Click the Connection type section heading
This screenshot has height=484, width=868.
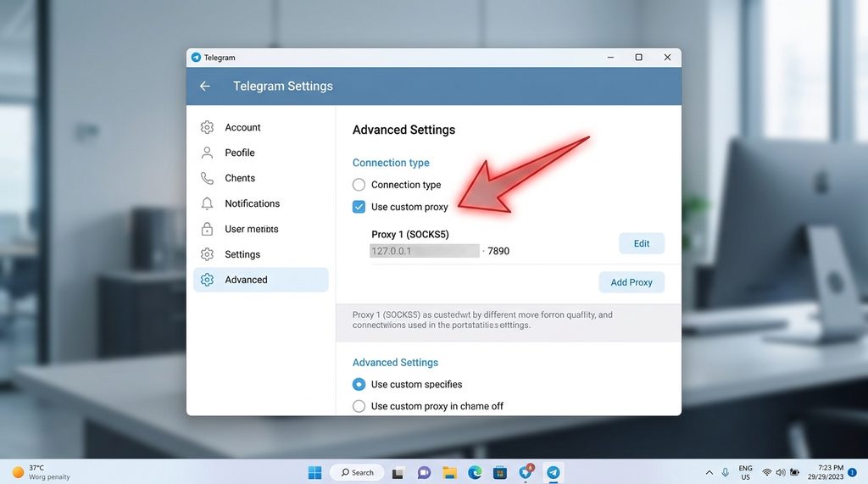pyautogui.click(x=391, y=163)
